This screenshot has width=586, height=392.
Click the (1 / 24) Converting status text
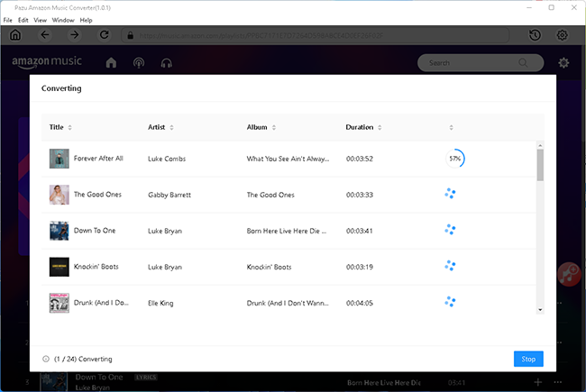coord(83,359)
